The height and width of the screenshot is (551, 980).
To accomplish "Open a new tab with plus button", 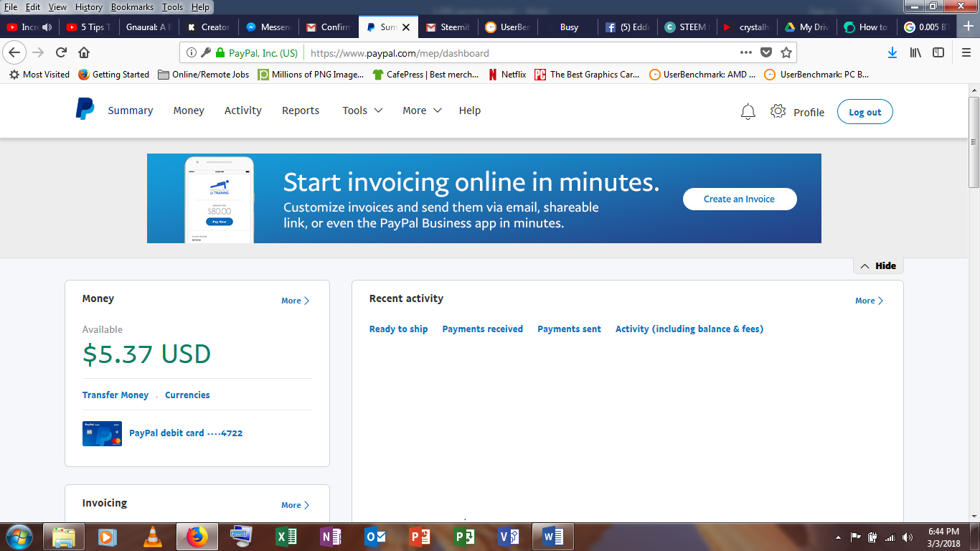I will (x=969, y=27).
